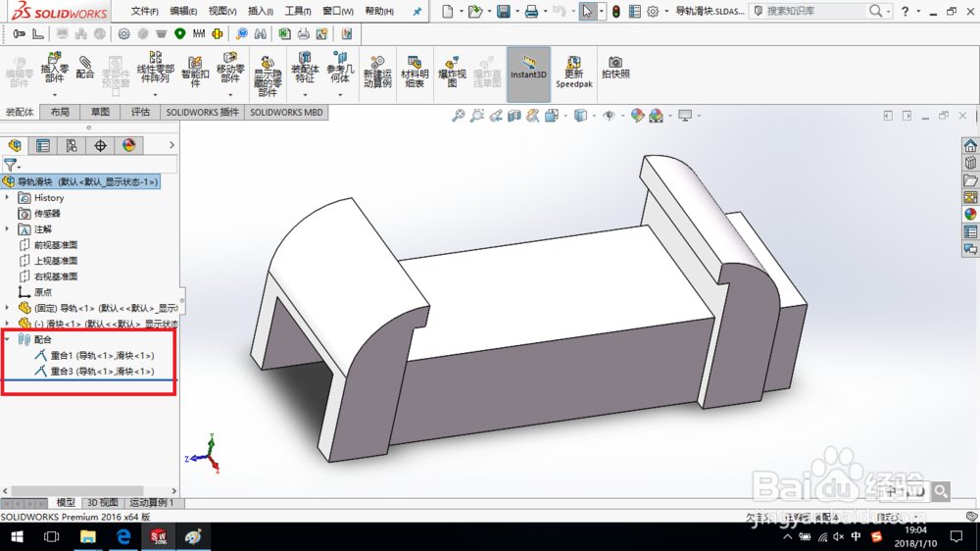Click the Section View icon in view toolbar
The image size is (980, 551).
[x=514, y=115]
